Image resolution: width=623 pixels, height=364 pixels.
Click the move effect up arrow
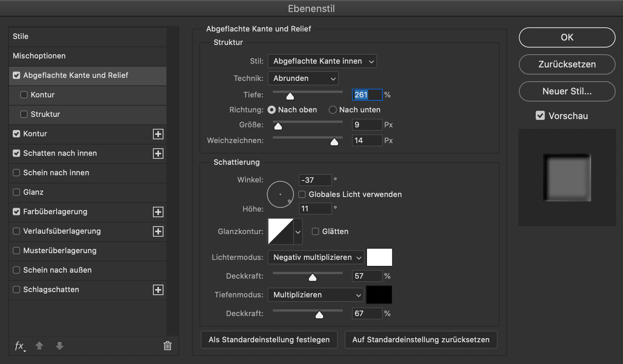(x=39, y=346)
